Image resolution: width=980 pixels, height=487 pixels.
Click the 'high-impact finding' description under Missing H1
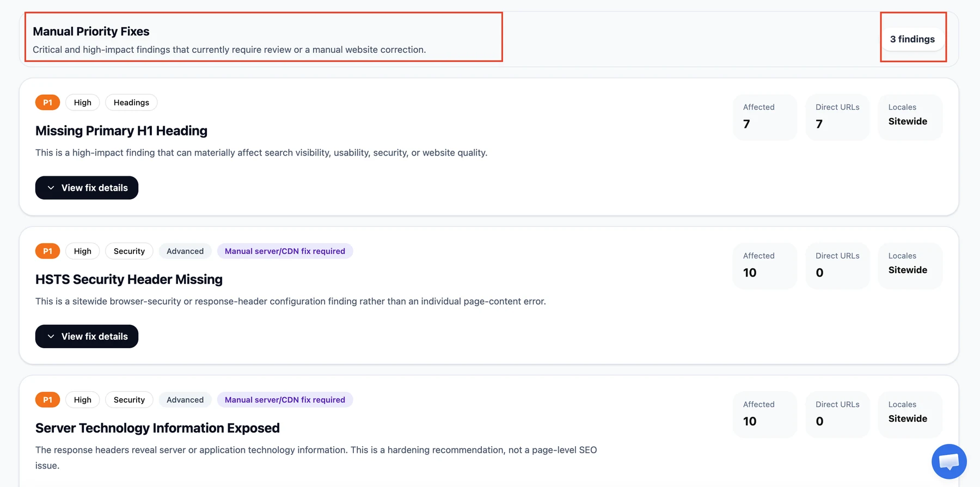pos(261,153)
